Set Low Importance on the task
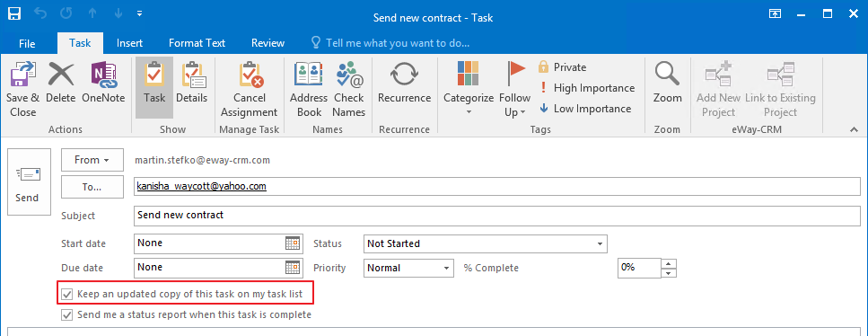The height and width of the screenshot is (336, 868). [x=585, y=109]
